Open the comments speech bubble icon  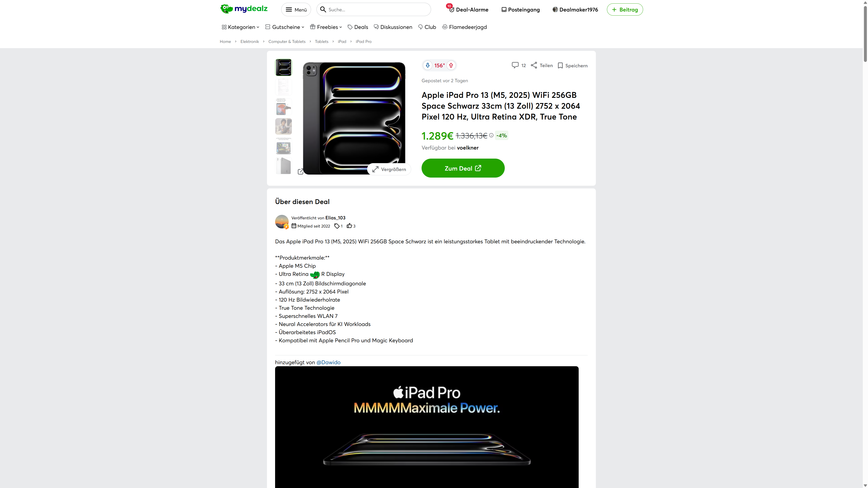click(515, 65)
